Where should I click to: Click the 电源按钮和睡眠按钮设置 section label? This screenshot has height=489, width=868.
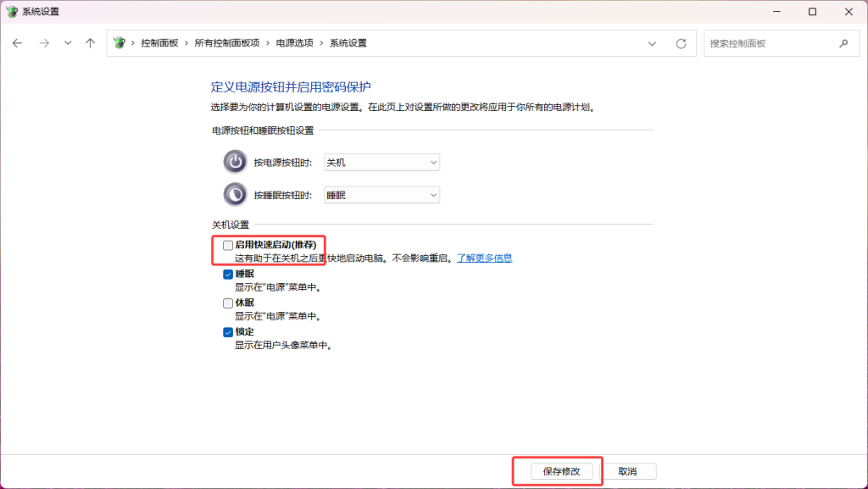coord(263,131)
